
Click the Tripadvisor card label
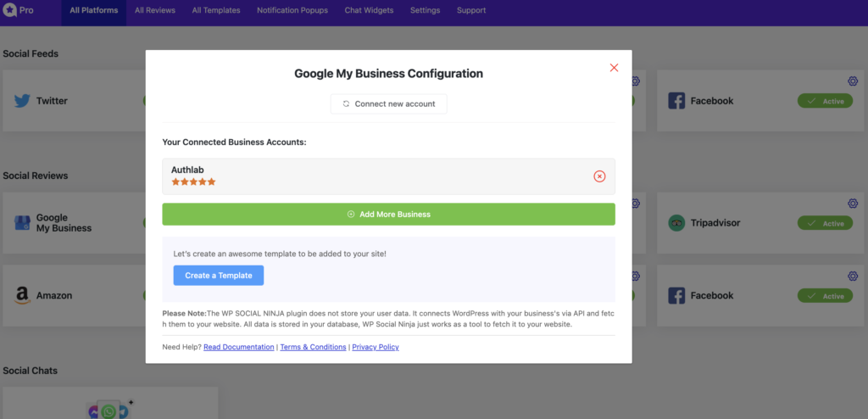point(715,223)
